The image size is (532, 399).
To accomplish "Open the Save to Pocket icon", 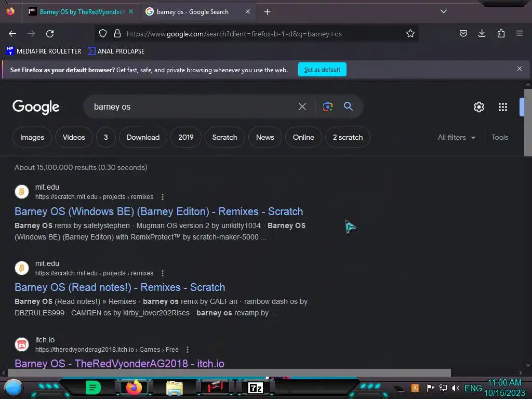I will click(x=463, y=33).
